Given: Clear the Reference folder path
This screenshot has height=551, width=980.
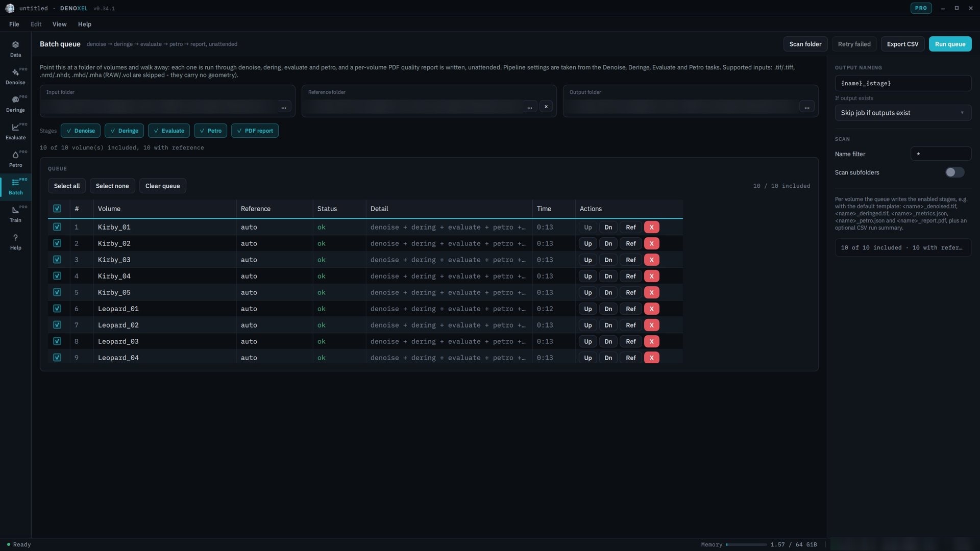Looking at the screenshot, I should pos(546,107).
